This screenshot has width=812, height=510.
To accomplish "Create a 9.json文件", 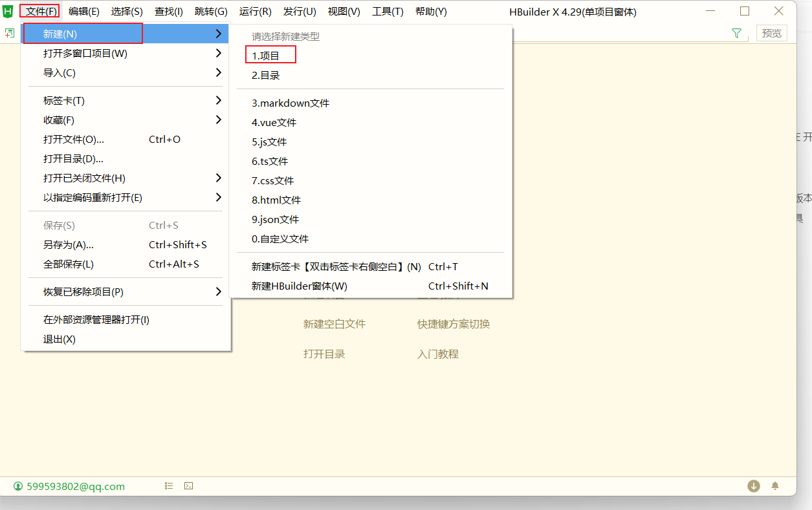I will [x=371, y=219].
